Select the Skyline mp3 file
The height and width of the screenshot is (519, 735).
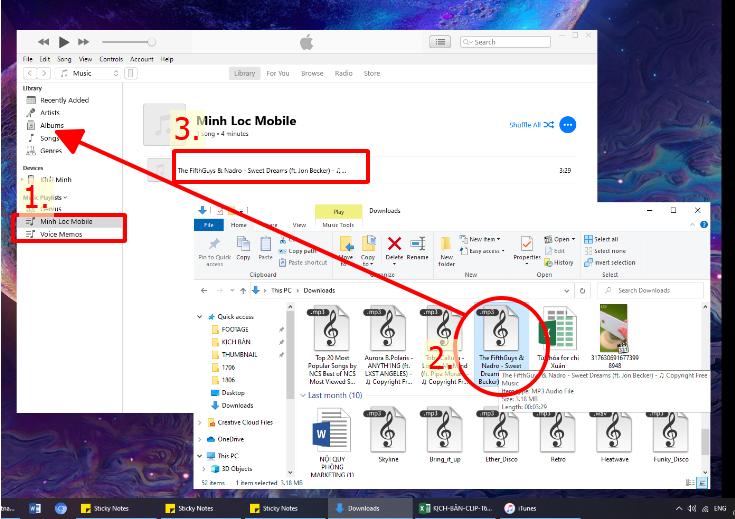[388, 436]
